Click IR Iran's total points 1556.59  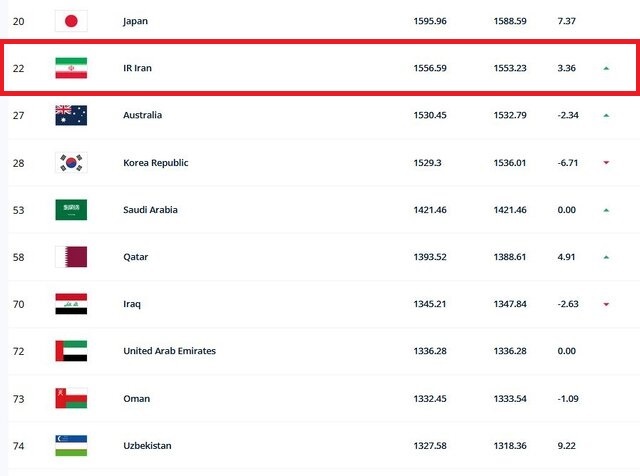432,68
